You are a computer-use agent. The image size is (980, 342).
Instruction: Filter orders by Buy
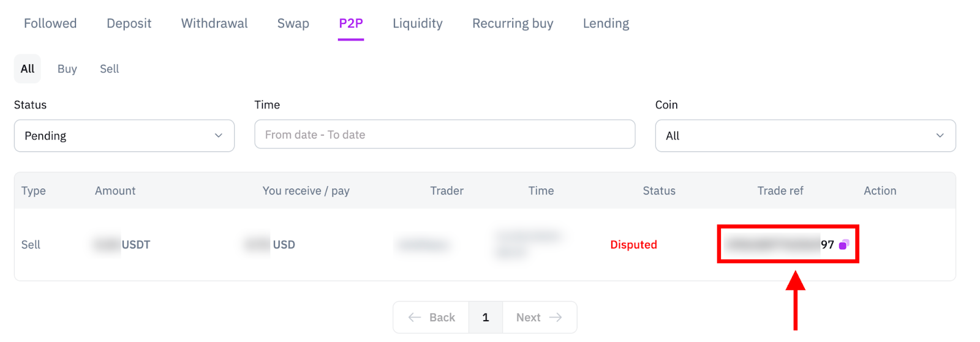pyautogui.click(x=67, y=69)
